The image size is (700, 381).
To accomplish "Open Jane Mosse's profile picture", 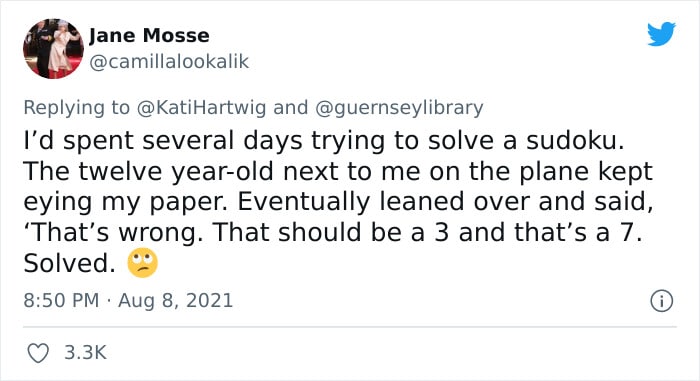I will [x=53, y=49].
